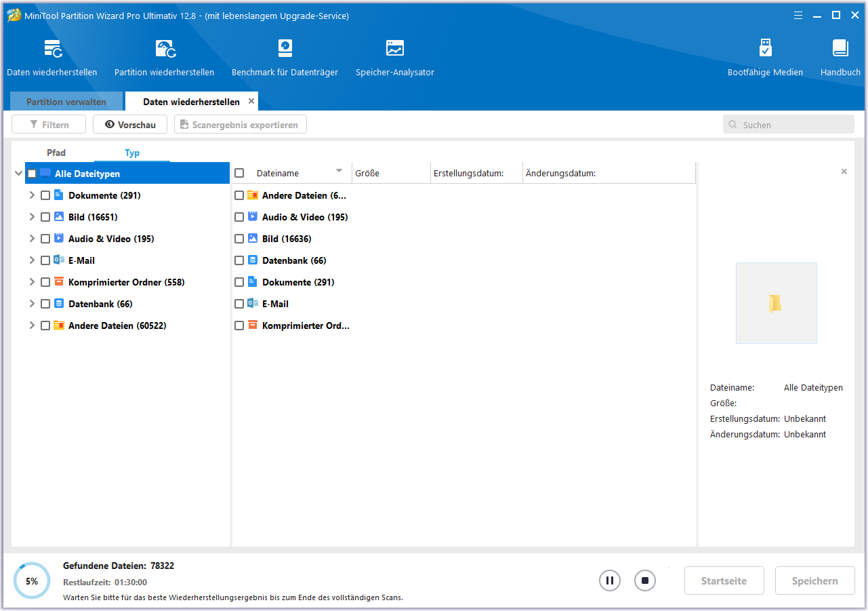868x611 pixels.
Task: Click the Filtern button
Action: tap(49, 125)
